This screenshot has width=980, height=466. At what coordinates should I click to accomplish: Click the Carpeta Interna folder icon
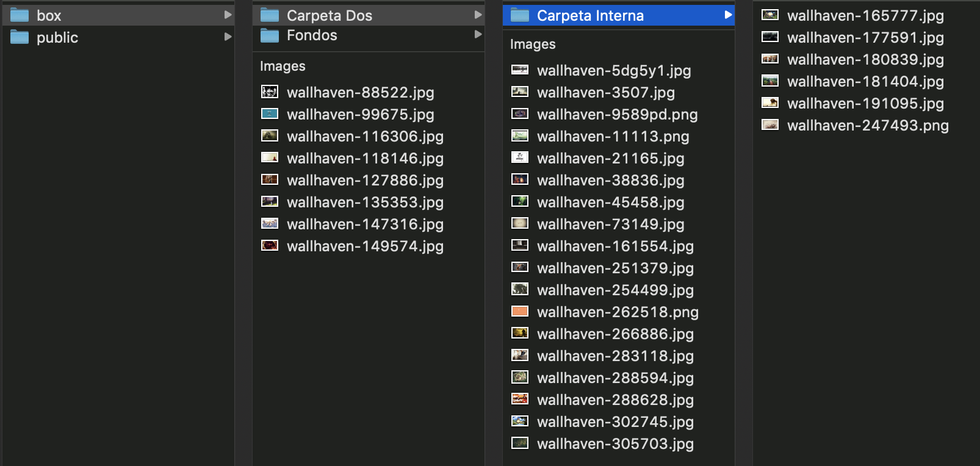tap(520, 15)
